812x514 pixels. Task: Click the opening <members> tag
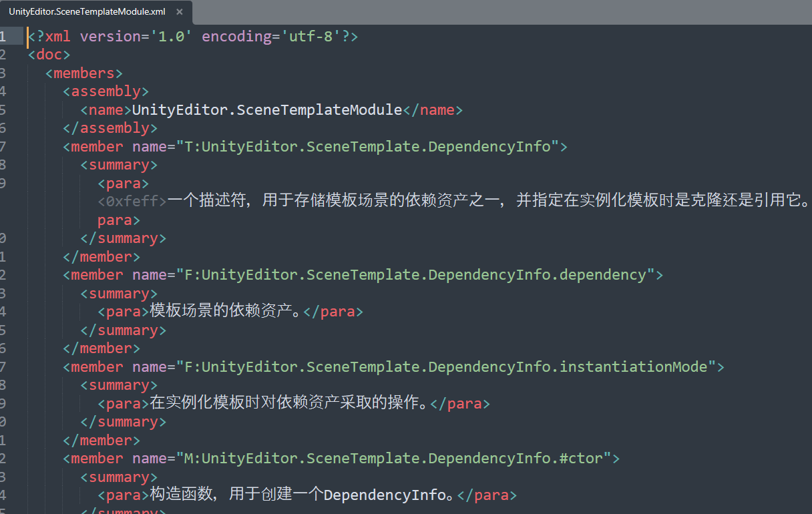pos(84,73)
